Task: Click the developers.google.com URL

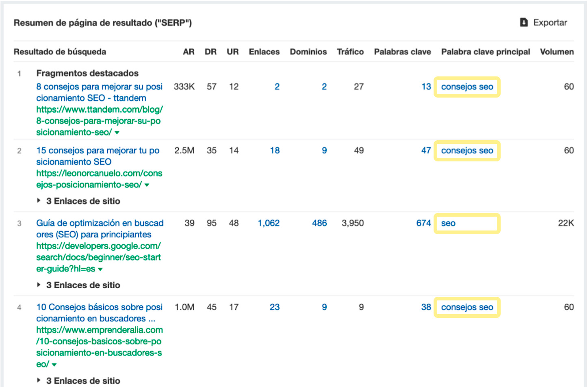Action: tap(98, 257)
